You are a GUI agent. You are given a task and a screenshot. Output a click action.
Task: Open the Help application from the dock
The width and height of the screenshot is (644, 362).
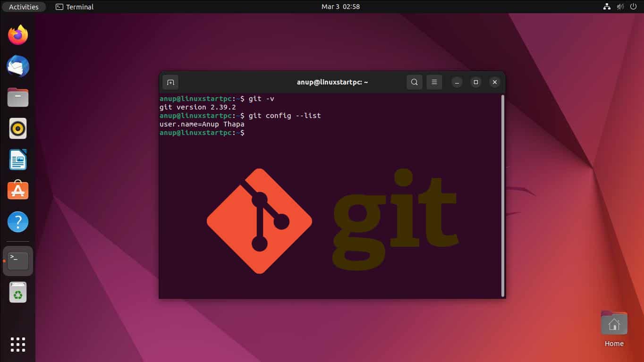[x=17, y=221]
